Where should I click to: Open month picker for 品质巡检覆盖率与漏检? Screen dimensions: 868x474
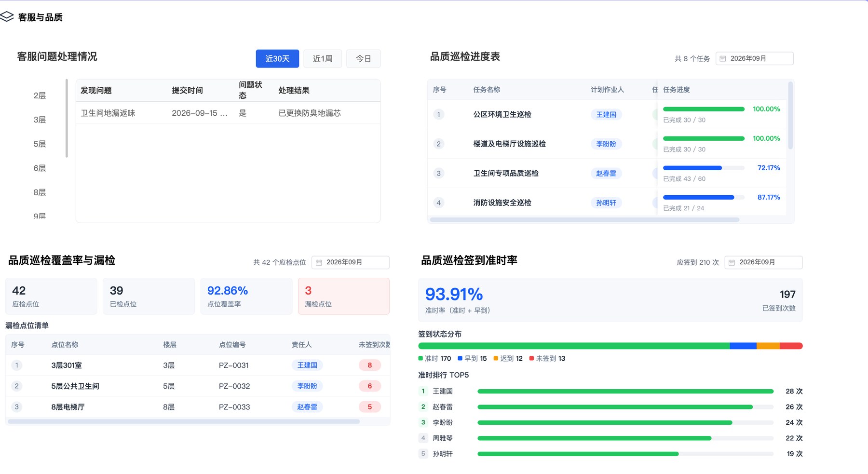[x=351, y=262]
